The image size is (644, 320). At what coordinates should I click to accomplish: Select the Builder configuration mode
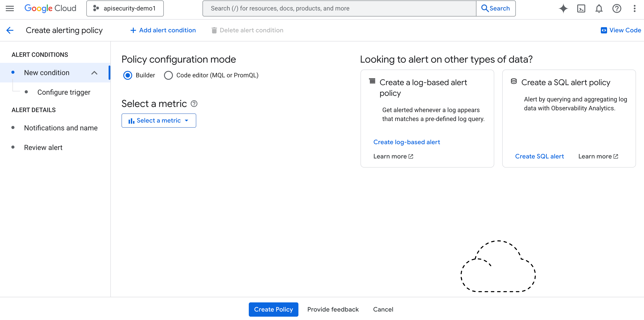point(128,75)
